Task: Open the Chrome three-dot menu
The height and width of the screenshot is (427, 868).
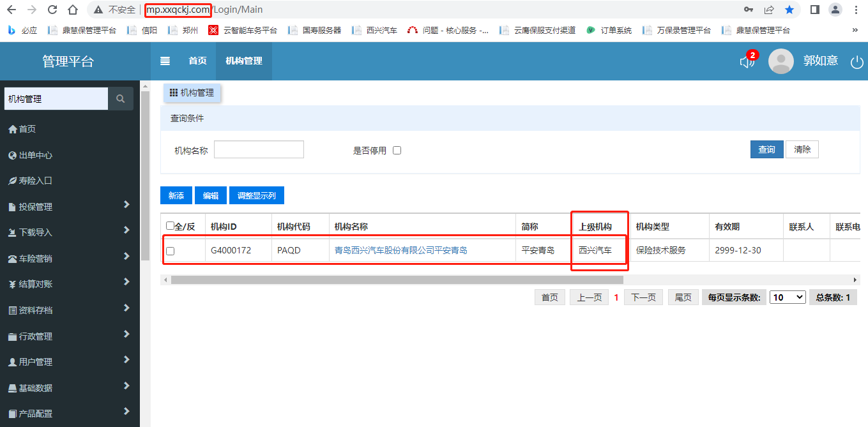Action: [856, 10]
